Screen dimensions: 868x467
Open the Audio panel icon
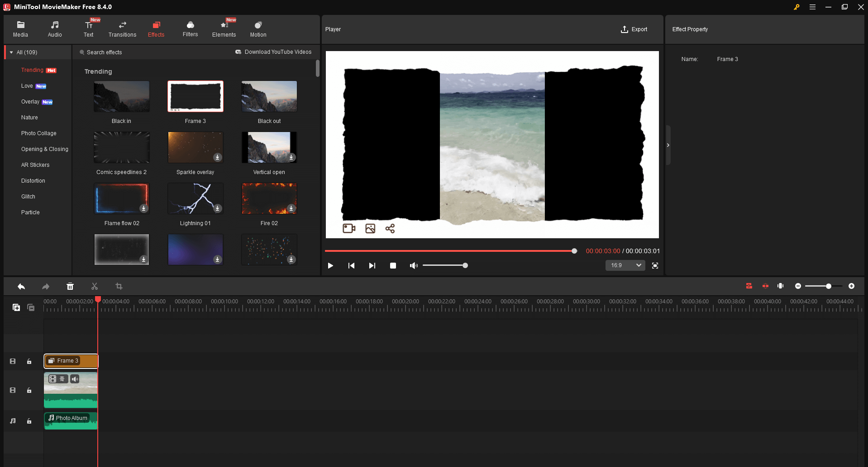[54, 28]
